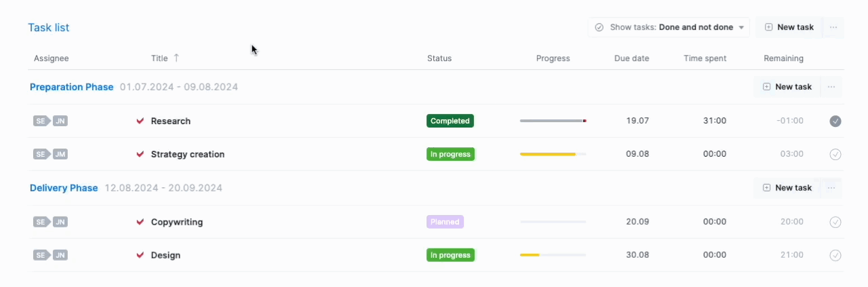Click the 03:00 remaining value
This screenshot has width=868, height=287.
tap(792, 154)
